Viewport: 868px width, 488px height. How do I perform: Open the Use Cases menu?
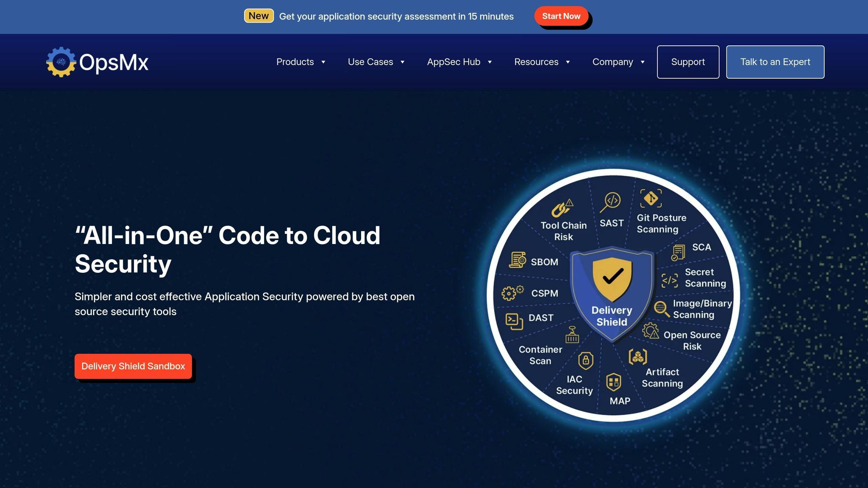370,62
